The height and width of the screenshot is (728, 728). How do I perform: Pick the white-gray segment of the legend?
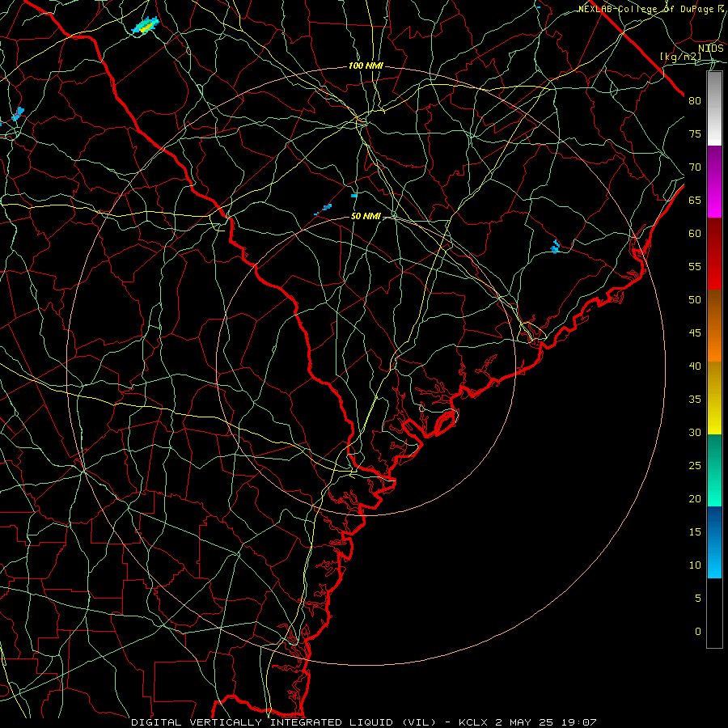[714, 108]
